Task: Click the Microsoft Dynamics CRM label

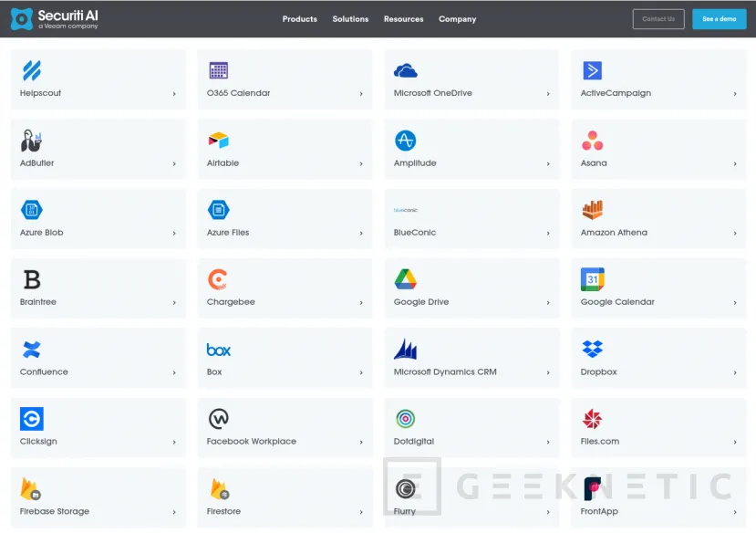Action: pyautogui.click(x=445, y=371)
